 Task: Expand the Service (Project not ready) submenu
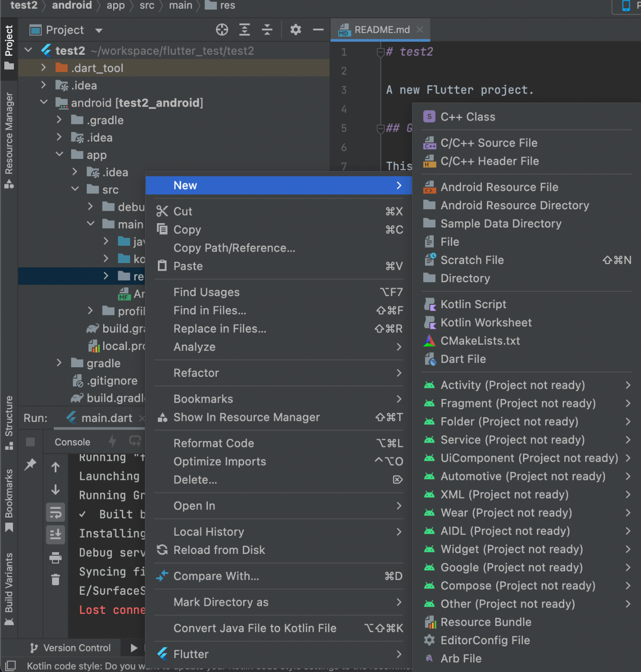tap(526, 439)
